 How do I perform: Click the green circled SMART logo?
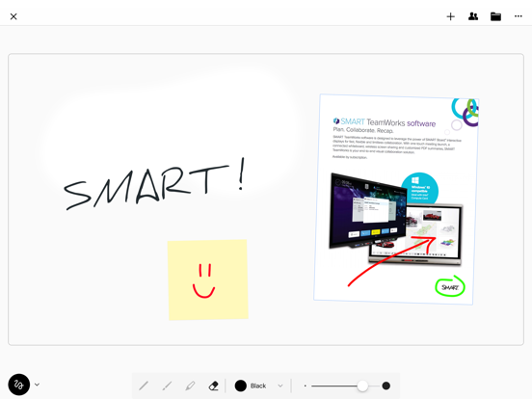click(450, 286)
